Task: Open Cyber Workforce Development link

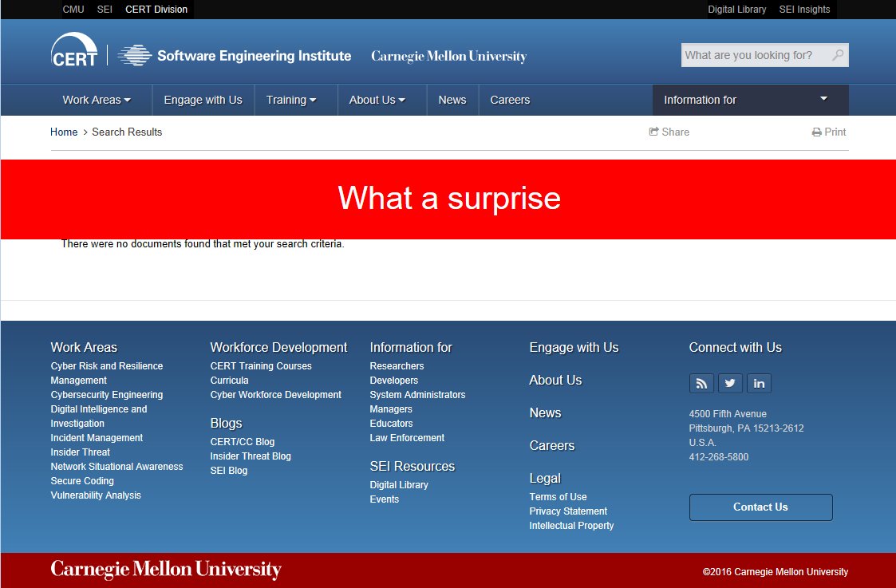Action: coord(275,395)
